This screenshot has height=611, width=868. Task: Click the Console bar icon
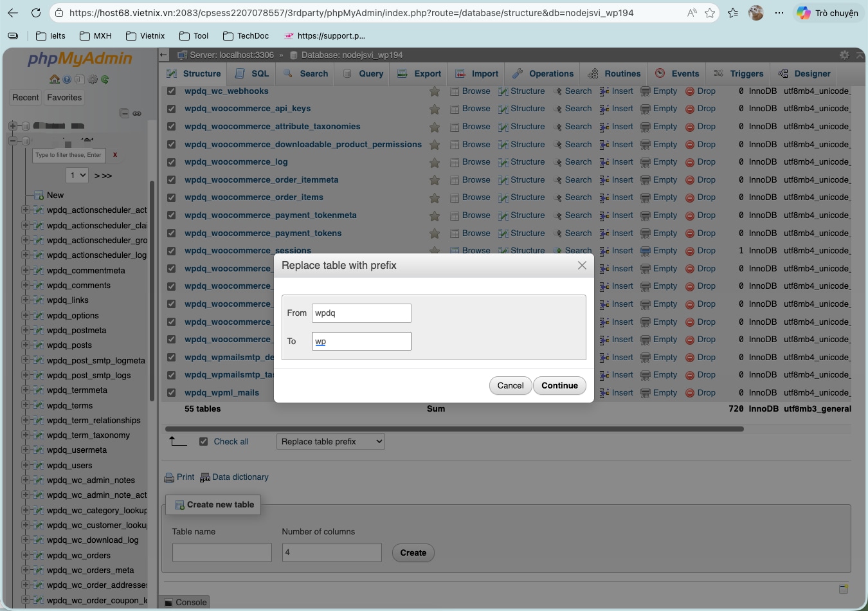click(168, 603)
